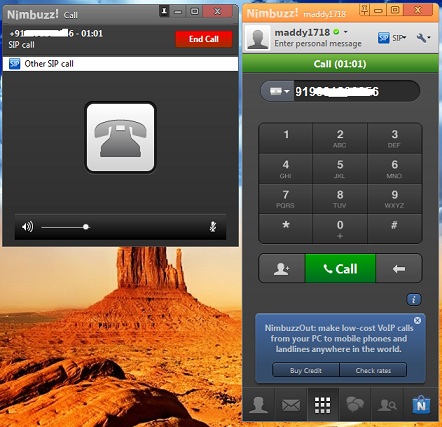
Task: Open the Nimbuzz store bag tab
Action: click(x=421, y=405)
